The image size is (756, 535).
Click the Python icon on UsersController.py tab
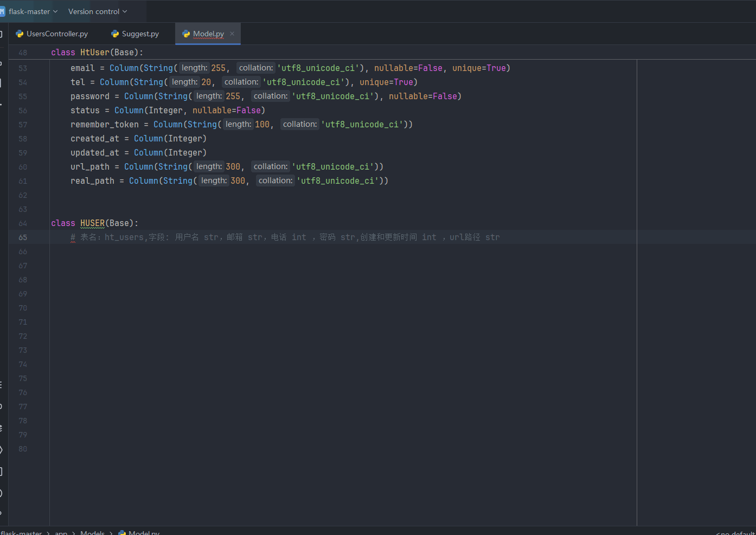[20, 34]
